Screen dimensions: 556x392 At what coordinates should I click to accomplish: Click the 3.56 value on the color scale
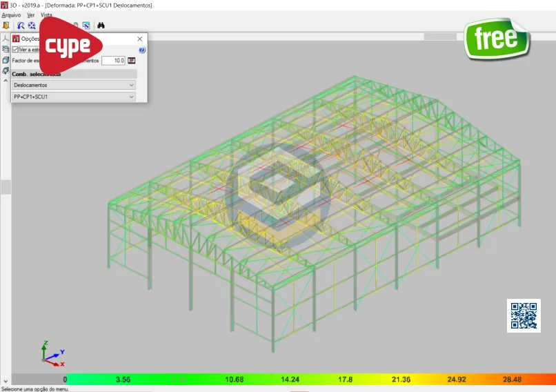pos(123,380)
